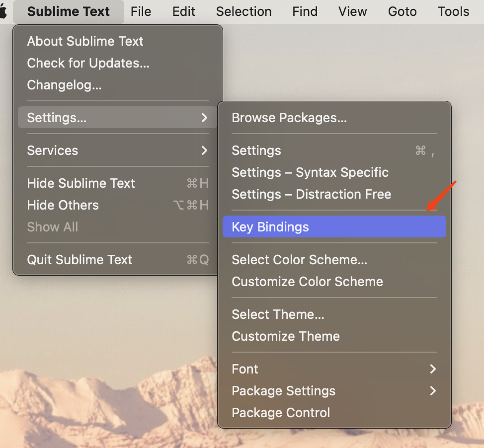
Task: Click Customize Theme entry
Action: click(x=286, y=336)
